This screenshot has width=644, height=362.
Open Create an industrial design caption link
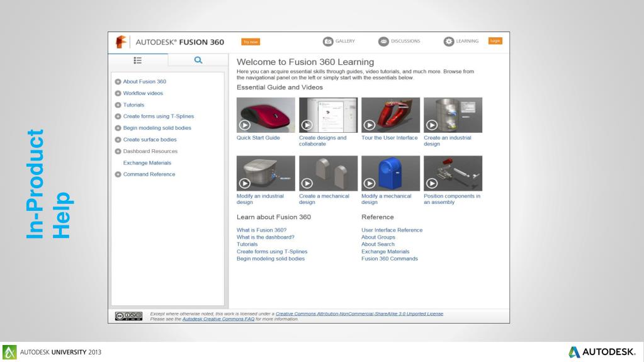click(x=447, y=141)
